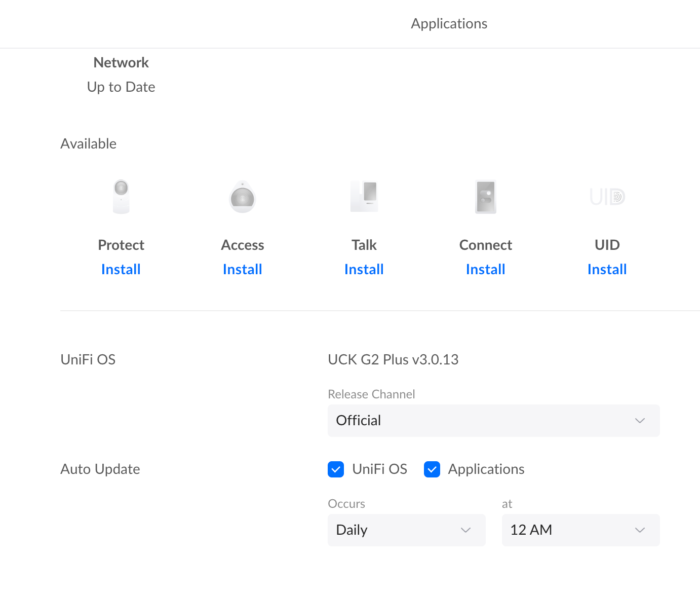The height and width of the screenshot is (592, 700).
Task: Open the Occurs Daily dropdown
Action: coord(407,530)
